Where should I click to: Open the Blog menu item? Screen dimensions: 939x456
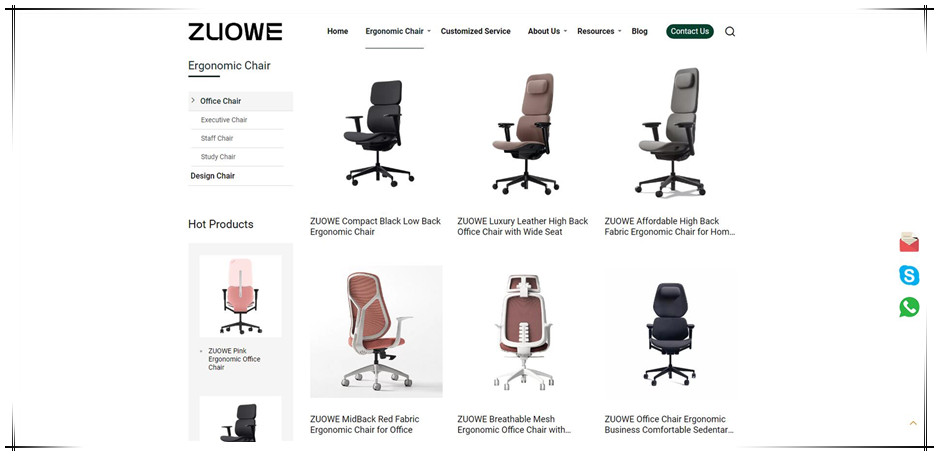(639, 31)
